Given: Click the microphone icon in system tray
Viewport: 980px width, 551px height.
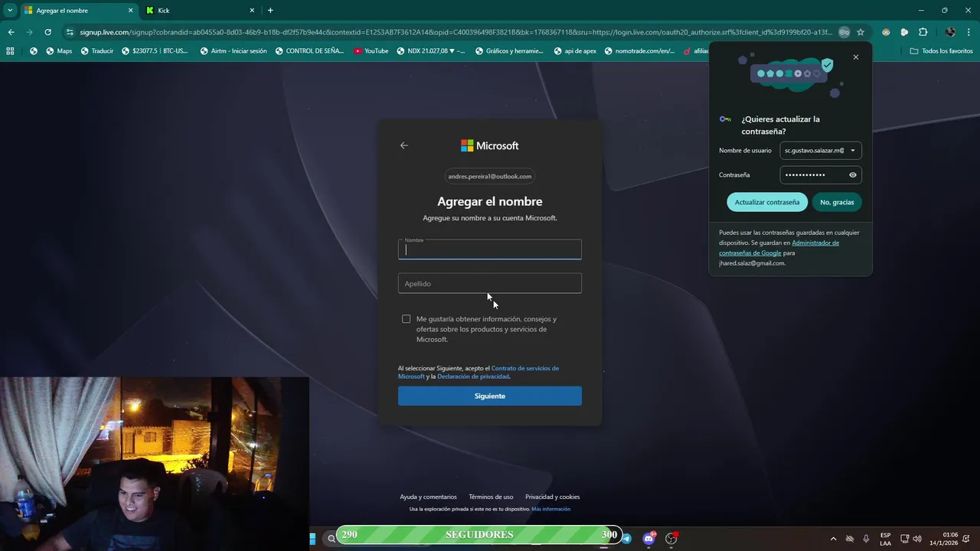Looking at the screenshot, I should pyautogui.click(x=866, y=539).
